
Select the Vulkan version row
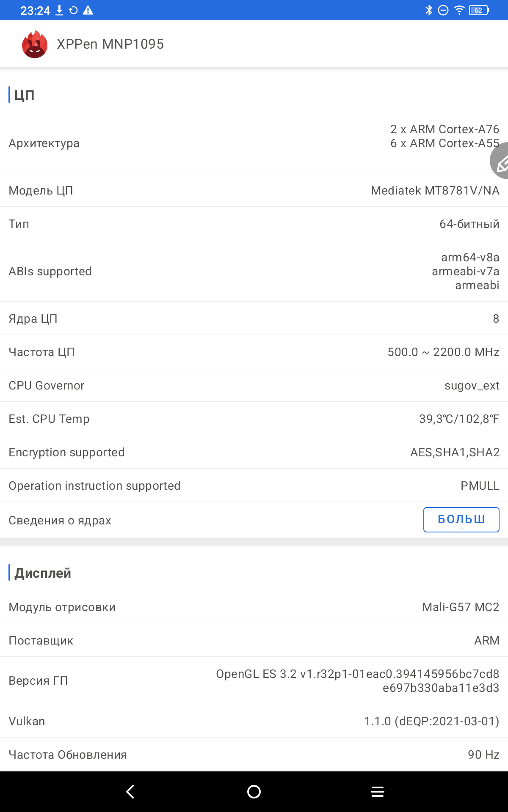[x=254, y=721]
